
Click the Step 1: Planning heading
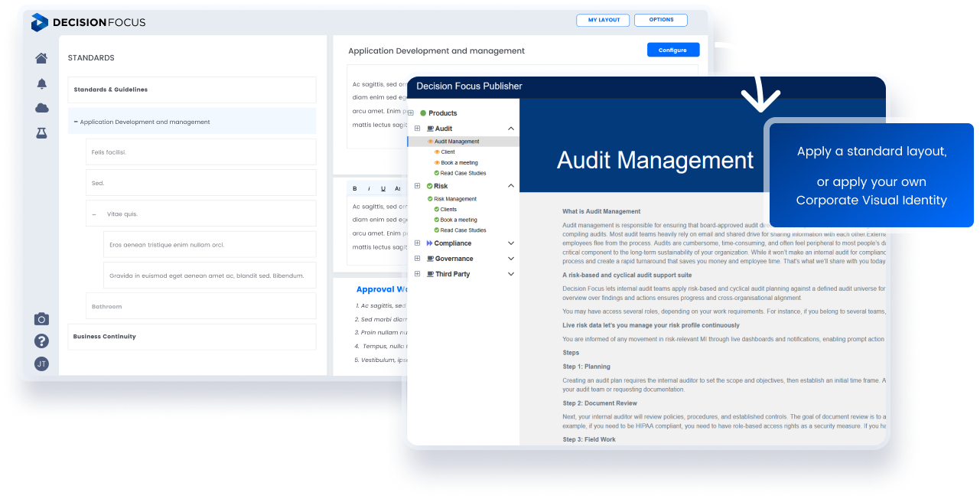pyautogui.click(x=587, y=367)
